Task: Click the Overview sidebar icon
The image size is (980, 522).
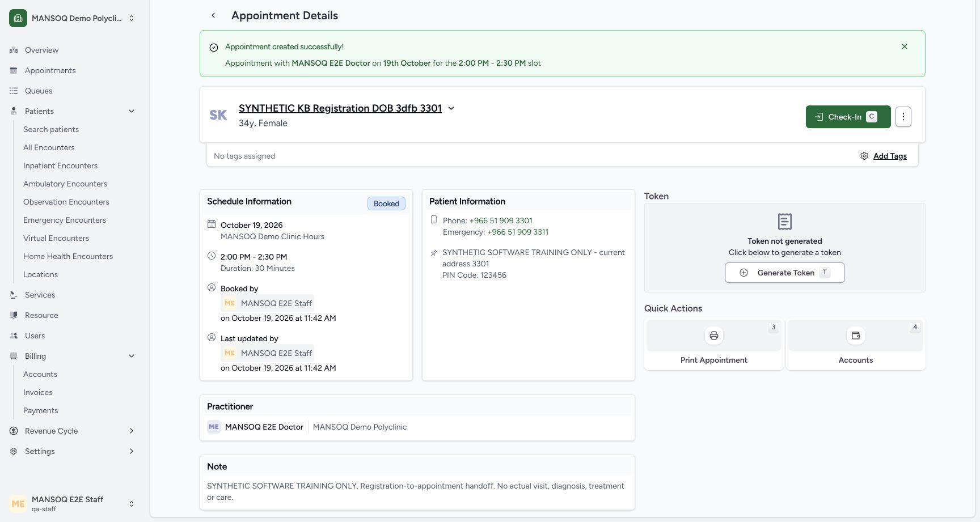Action: pyautogui.click(x=14, y=50)
